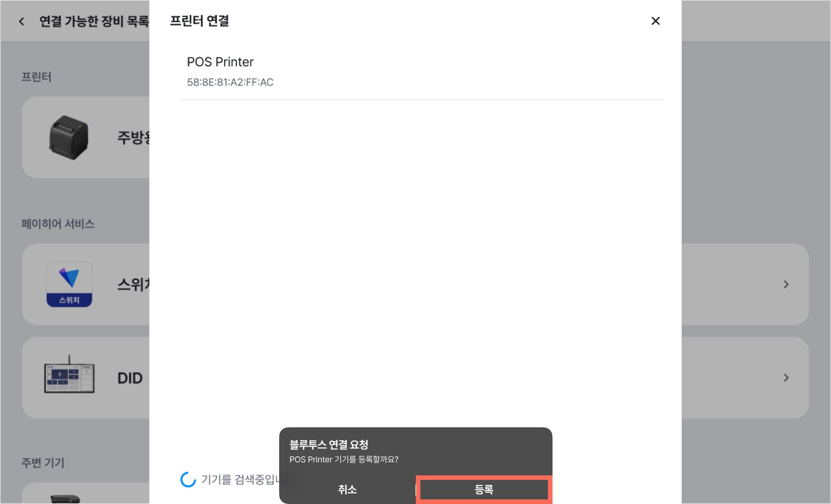This screenshot has height=504, width=831.
Task: Click the 블루투스 연결 요청 popup title
Action: (329, 445)
